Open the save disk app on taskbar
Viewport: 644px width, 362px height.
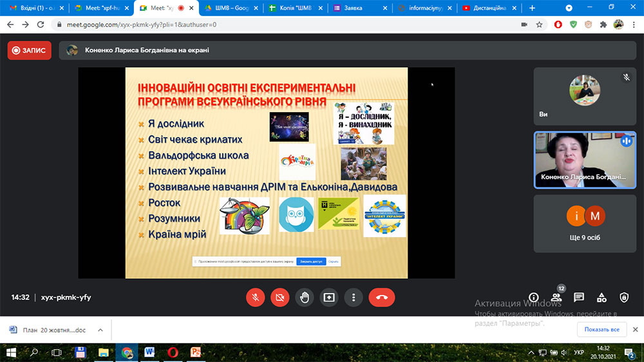(x=80, y=352)
